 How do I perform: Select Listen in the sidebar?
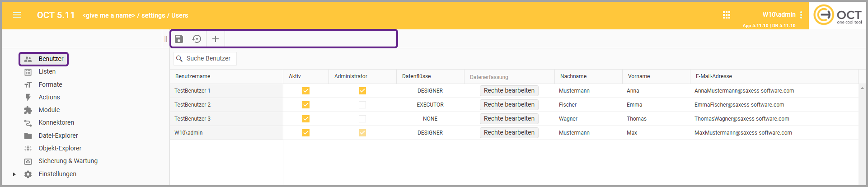[x=47, y=72]
